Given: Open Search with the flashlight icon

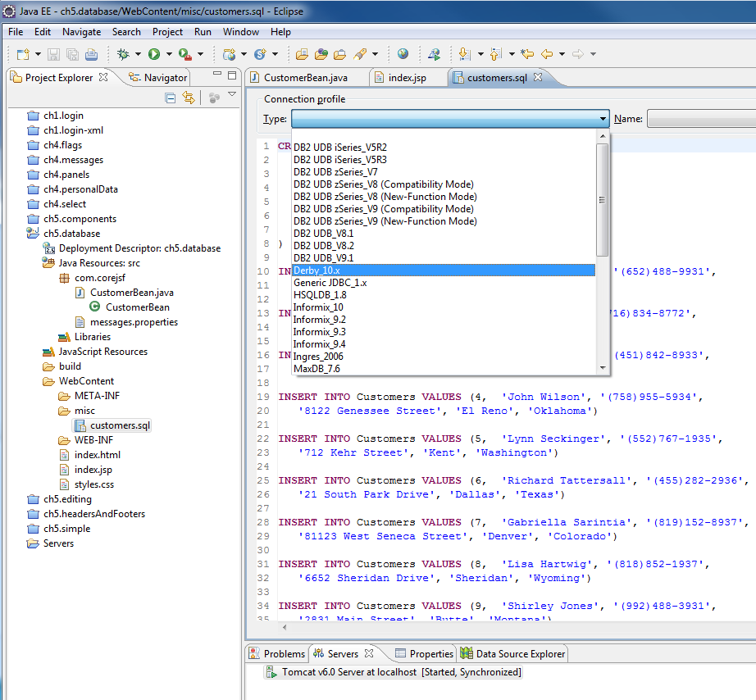Looking at the screenshot, I should coord(360,54).
